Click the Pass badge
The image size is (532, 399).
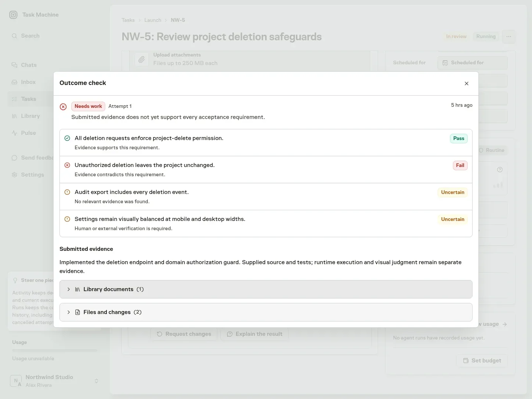(458, 139)
